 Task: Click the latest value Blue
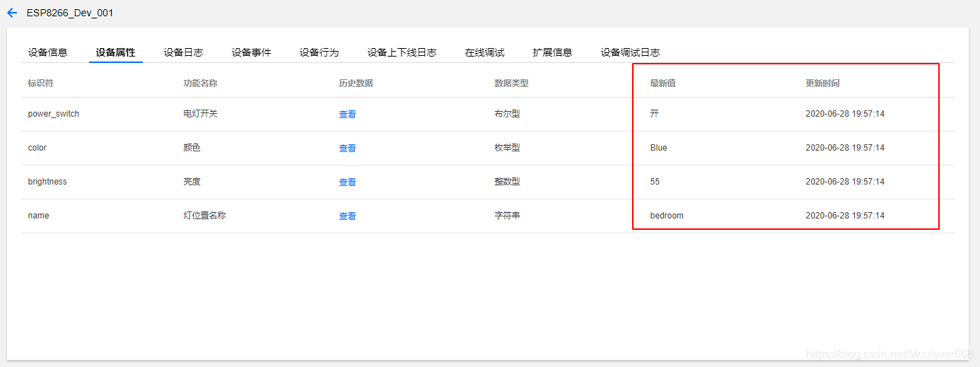(658, 148)
